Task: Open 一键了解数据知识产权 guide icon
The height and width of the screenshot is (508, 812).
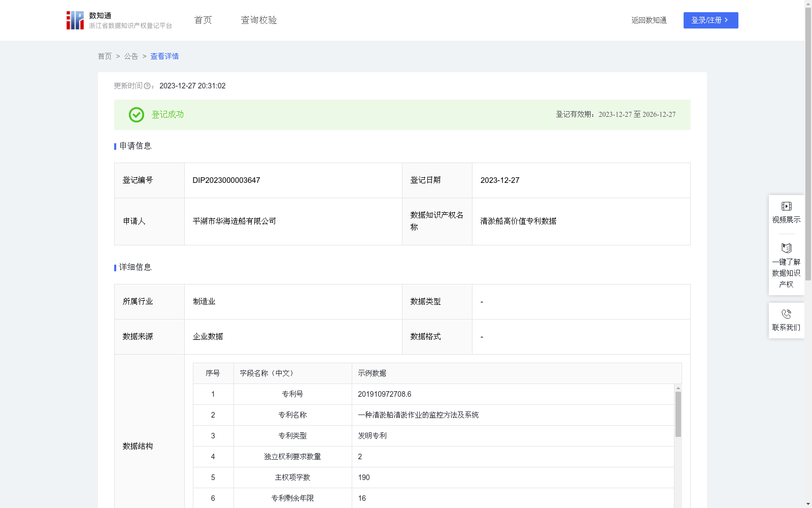Action: pos(786,248)
